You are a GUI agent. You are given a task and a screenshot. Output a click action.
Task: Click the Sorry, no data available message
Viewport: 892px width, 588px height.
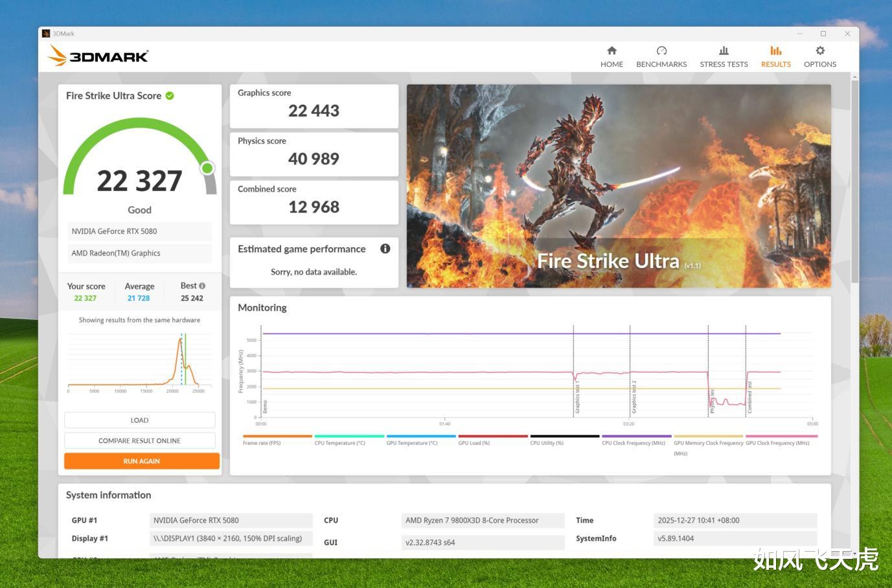pyautogui.click(x=314, y=272)
